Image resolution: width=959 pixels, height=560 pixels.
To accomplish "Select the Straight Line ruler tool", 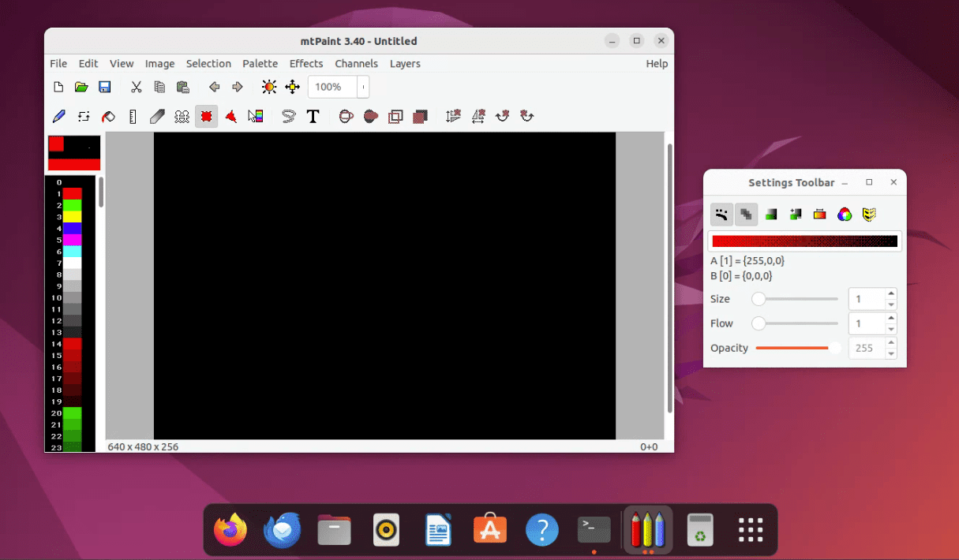I will tap(133, 117).
